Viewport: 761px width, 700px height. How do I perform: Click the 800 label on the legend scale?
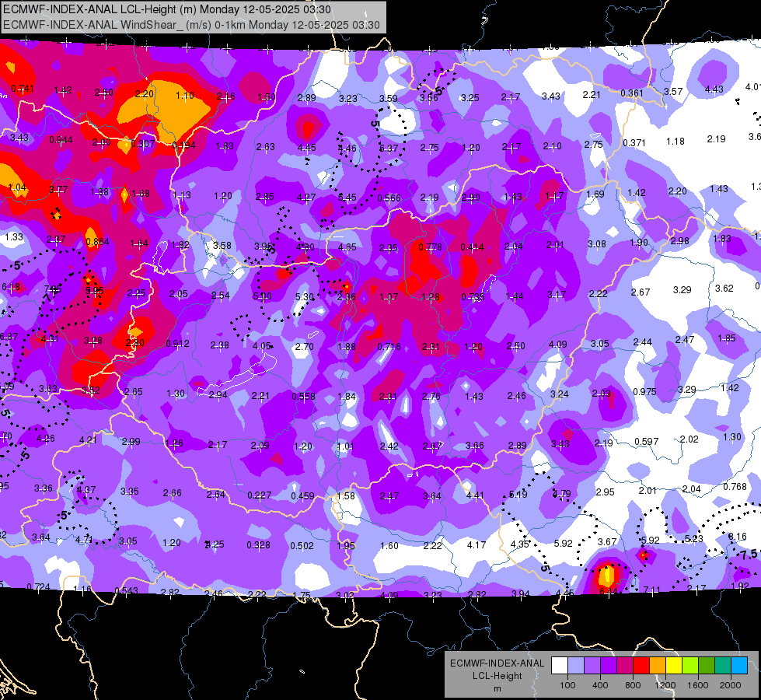tap(633, 685)
